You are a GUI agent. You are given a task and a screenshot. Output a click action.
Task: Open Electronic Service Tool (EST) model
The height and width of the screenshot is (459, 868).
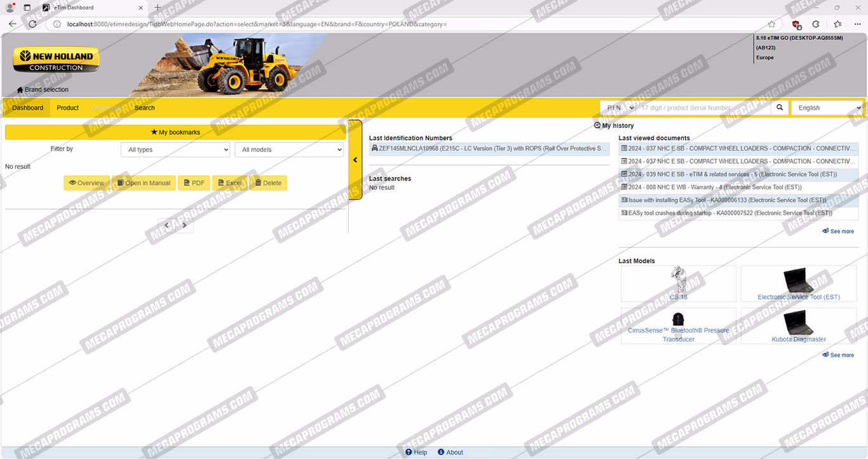[799, 284]
